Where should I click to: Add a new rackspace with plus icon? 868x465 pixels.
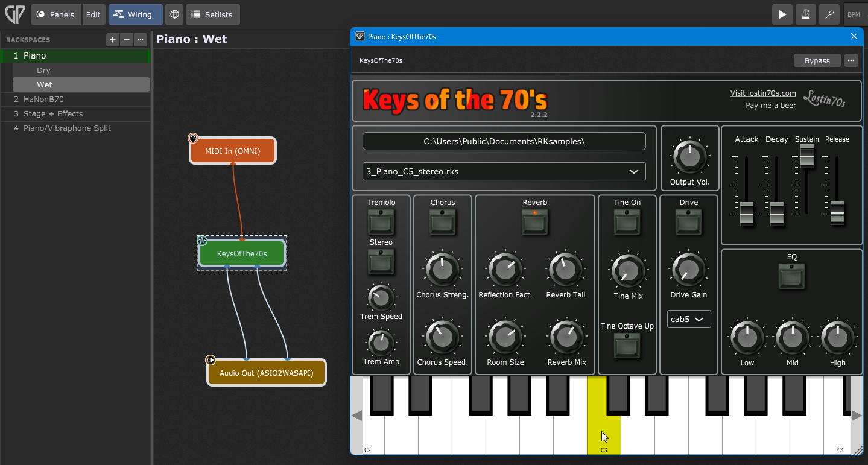(112, 40)
